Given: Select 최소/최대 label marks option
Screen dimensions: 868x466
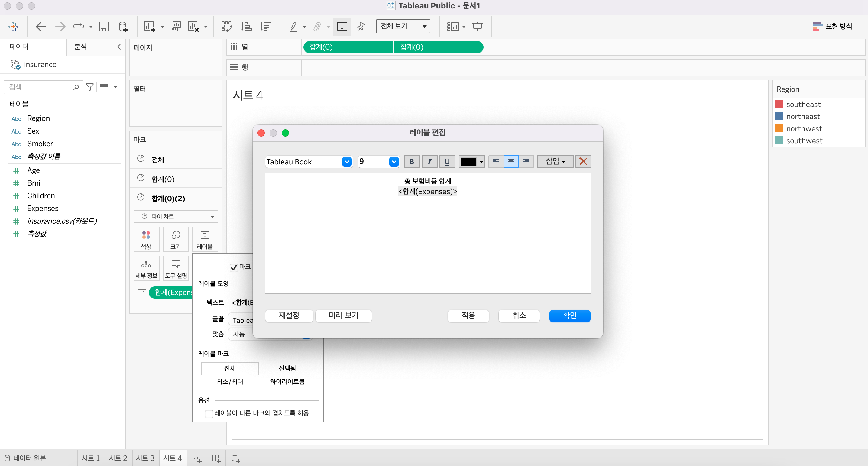Looking at the screenshot, I should pos(230,381).
